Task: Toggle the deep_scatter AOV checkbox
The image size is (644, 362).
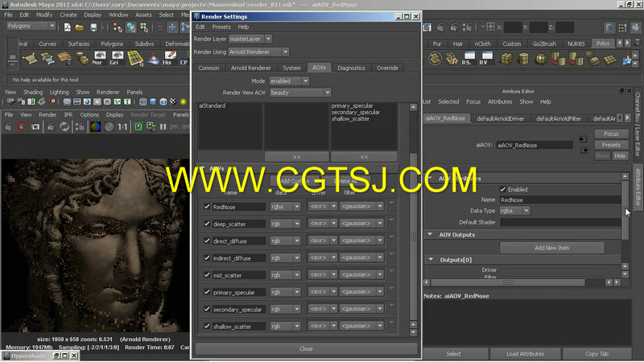Action: coord(207,224)
